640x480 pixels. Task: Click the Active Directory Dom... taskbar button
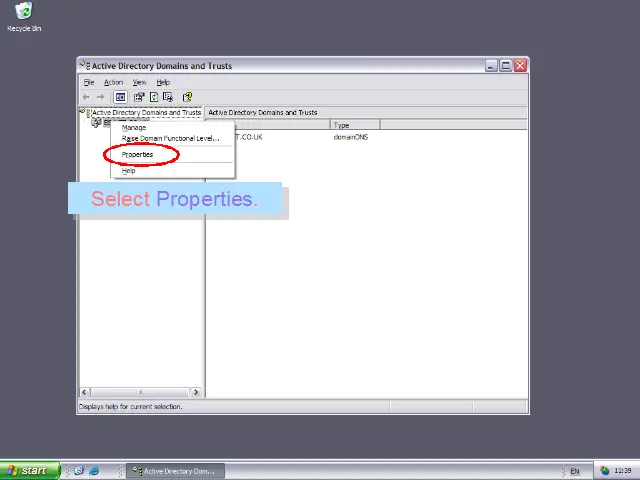176,471
